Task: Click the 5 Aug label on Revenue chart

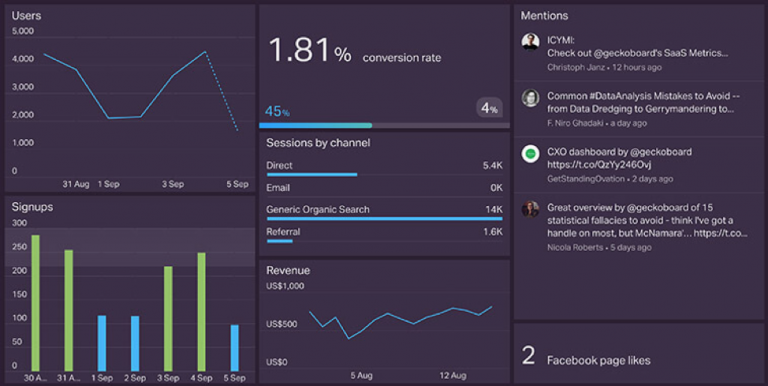Action: click(x=361, y=376)
